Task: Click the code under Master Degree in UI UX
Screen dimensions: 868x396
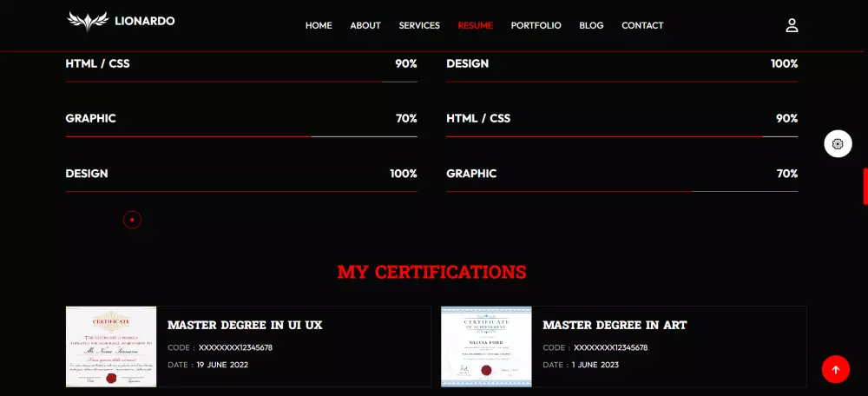Action: click(x=235, y=348)
